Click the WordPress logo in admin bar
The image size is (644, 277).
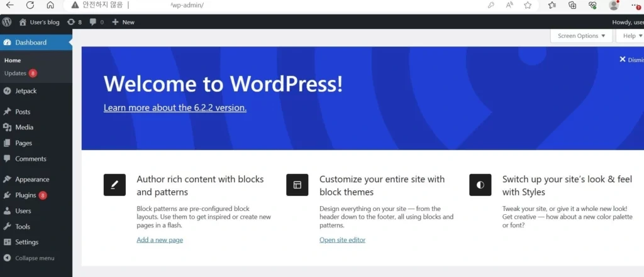coord(6,22)
